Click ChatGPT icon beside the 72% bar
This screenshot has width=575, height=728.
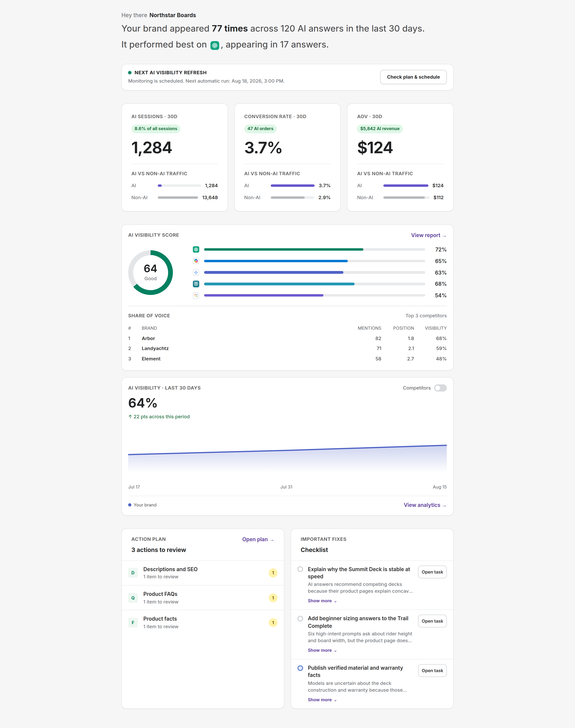[x=196, y=249]
